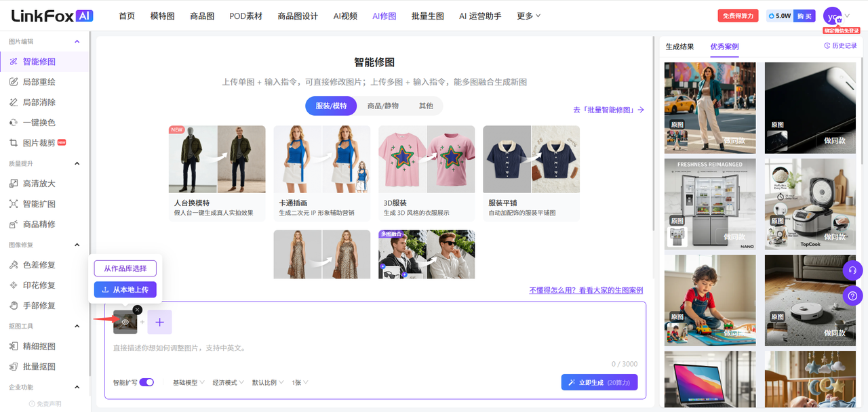This screenshot has height=412, width=868.
Task: Open the 局部消除 eraser icon
Action: [x=14, y=102]
